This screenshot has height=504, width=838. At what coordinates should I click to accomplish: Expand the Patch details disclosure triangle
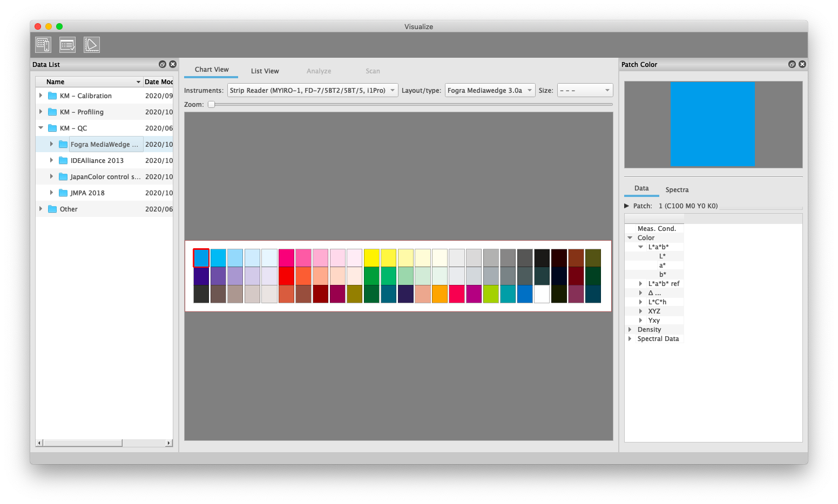pyautogui.click(x=627, y=206)
